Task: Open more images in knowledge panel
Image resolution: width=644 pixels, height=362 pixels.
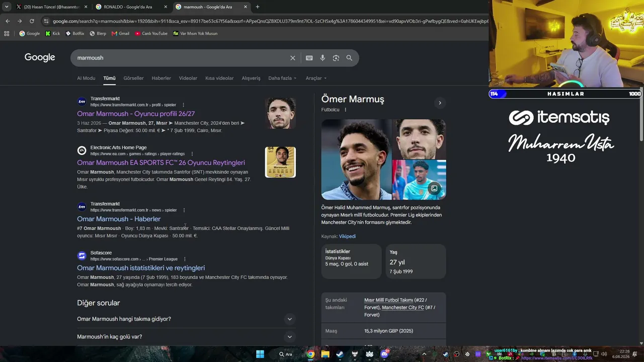Action: (434, 189)
